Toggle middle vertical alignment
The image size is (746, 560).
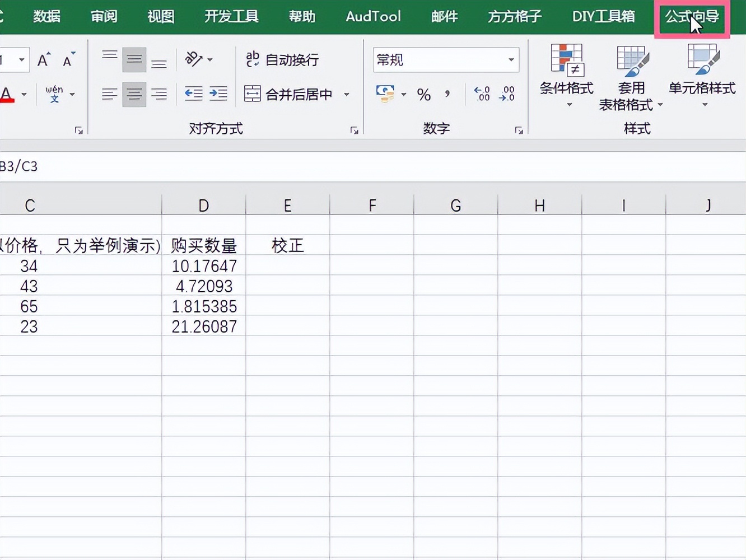[x=134, y=59]
